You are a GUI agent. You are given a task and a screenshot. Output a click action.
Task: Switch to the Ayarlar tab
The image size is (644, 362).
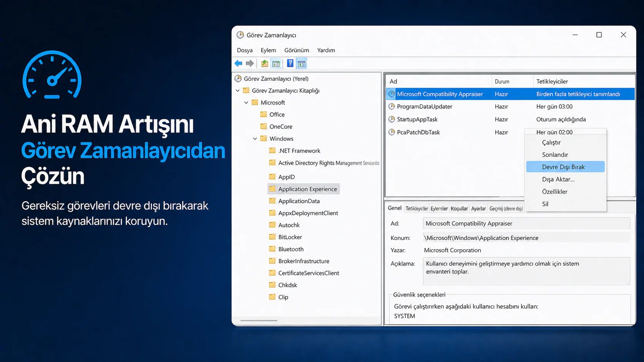(478, 209)
